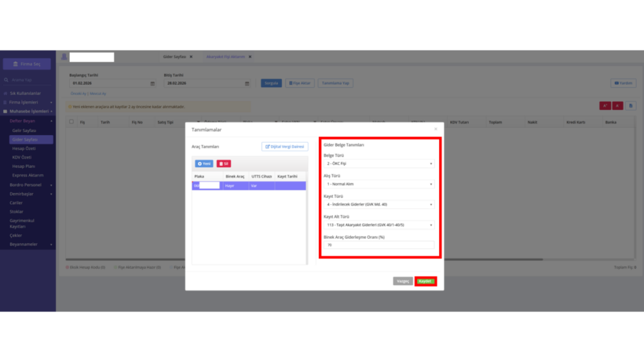The height and width of the screenshot is (362, 644).
Task: Click the user profile icon in header
Action: pos(64,57)
